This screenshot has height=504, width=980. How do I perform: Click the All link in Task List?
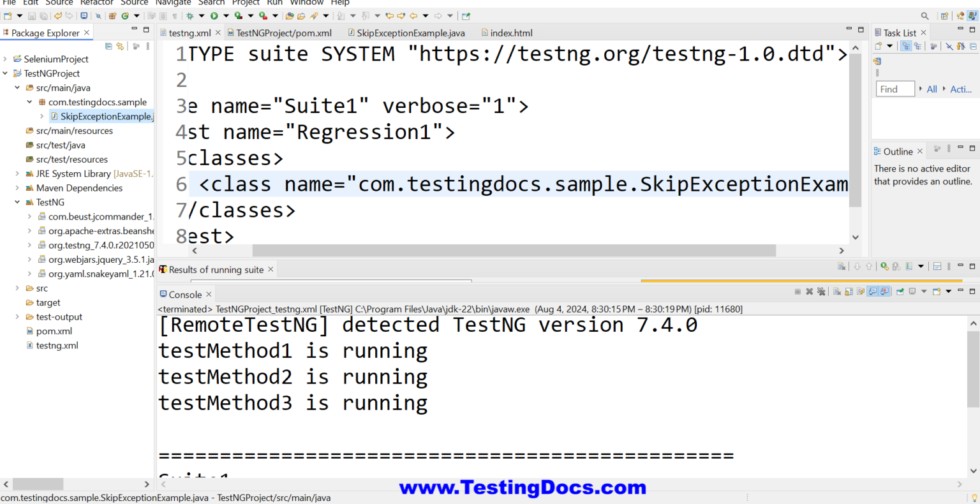point(932,89)
